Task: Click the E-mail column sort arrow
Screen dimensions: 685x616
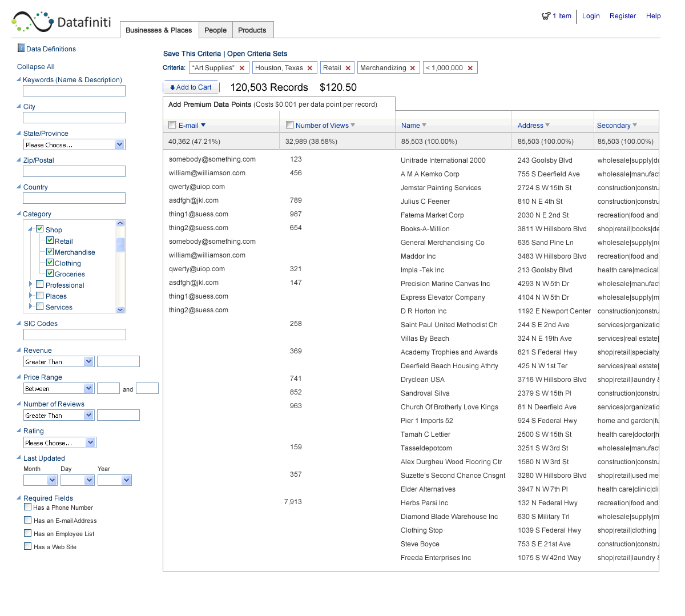Action: tap(203, 125)
